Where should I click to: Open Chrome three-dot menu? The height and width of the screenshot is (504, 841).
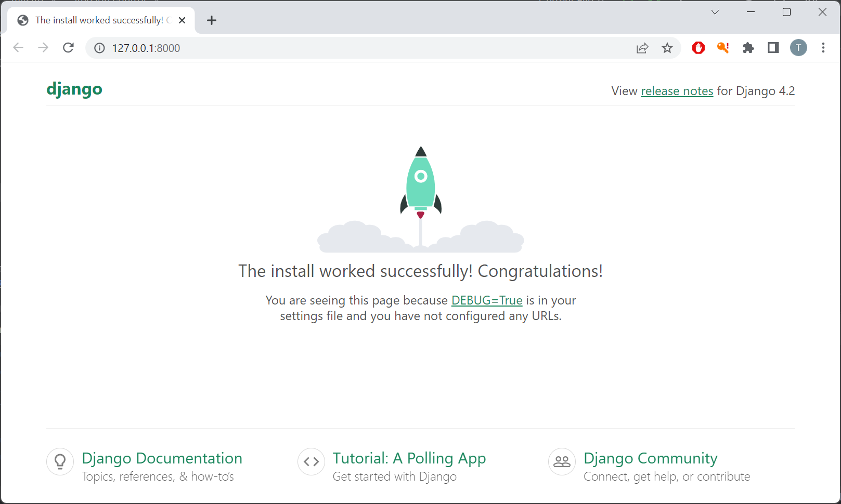[x=823, y=48]
